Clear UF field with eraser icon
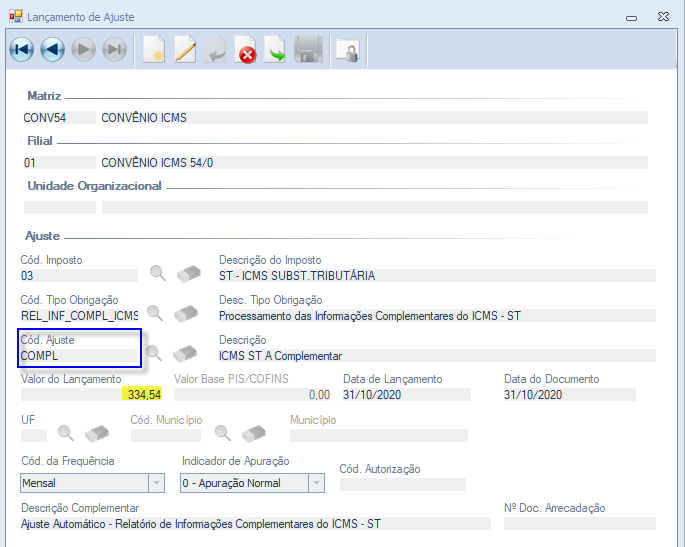Viewport: 685px width, 547px height. tap(97, 433)
